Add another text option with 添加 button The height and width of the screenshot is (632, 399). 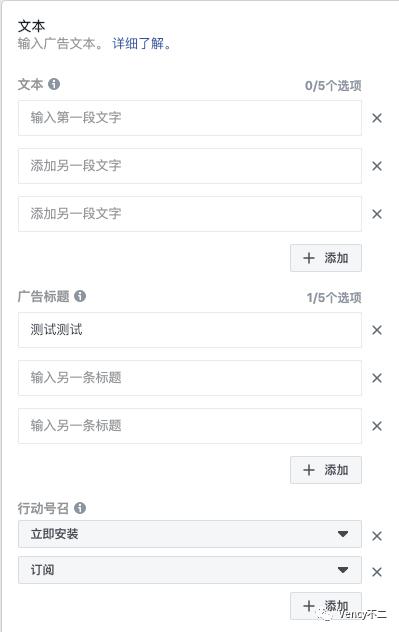click(326, 258)
